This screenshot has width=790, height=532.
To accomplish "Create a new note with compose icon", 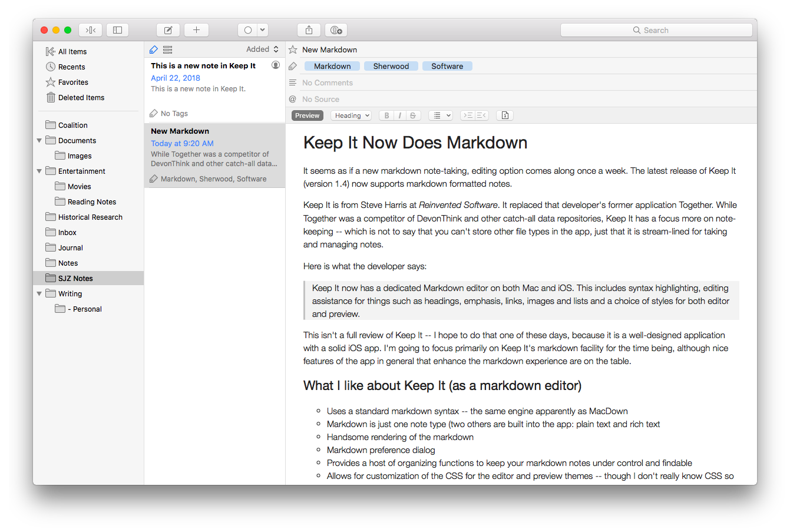I will [168, 30].
